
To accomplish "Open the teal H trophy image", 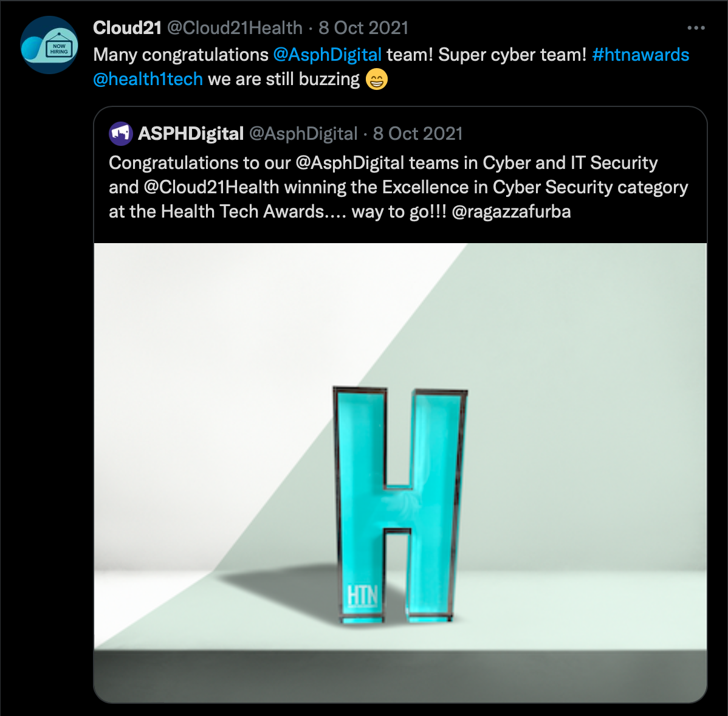I will click(400, 473).
